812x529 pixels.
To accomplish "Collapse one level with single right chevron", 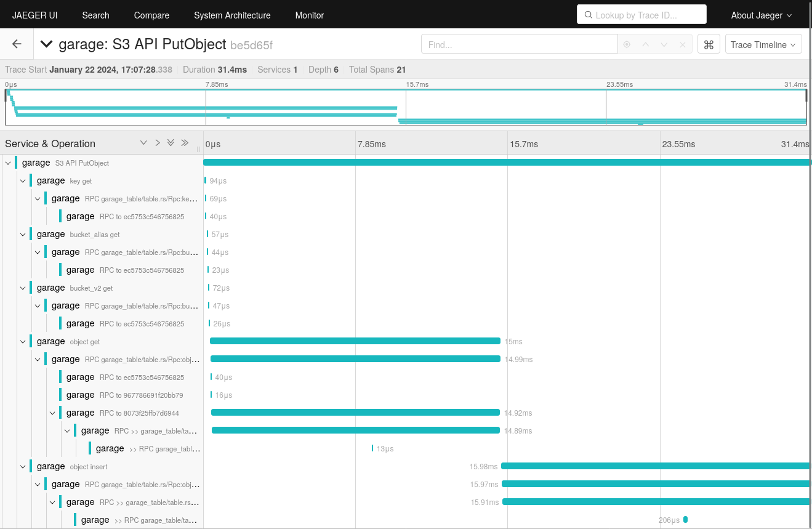I will click(158, 143).
